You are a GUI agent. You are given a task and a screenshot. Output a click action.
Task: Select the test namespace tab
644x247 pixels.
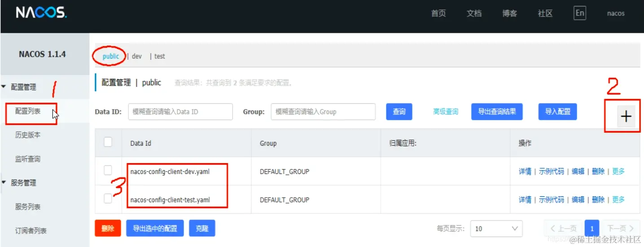(x=160, y=56)
